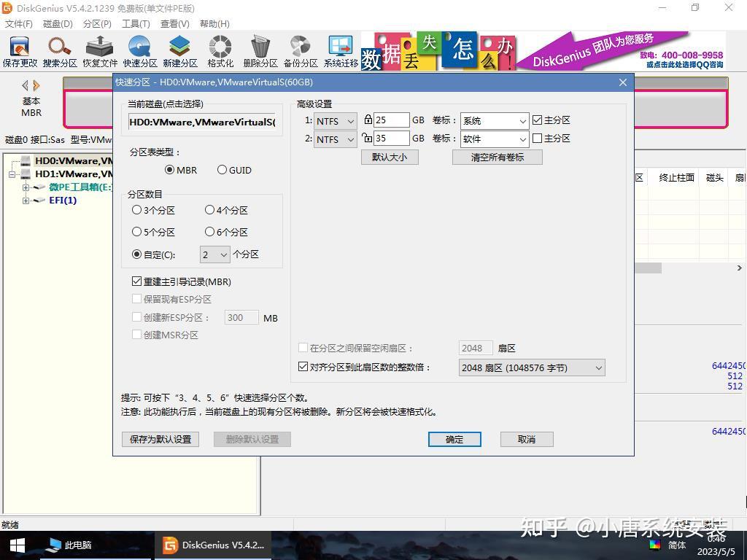Viewport: 747px width, 560px height.
Task: Click the current disk selector HD0:VMware,VMwareVirtualS
Action: click(203, 122)
